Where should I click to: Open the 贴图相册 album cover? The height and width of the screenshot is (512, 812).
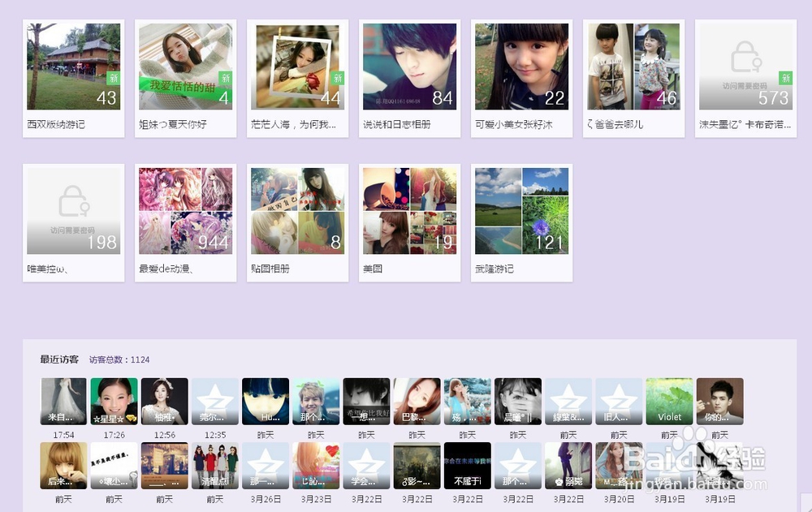298,211
